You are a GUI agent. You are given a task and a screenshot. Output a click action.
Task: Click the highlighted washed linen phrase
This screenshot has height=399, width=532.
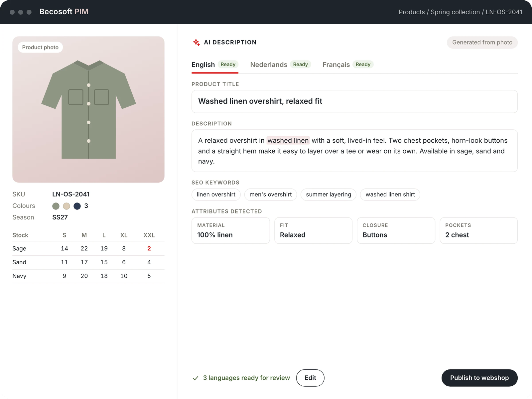point(288,141)
